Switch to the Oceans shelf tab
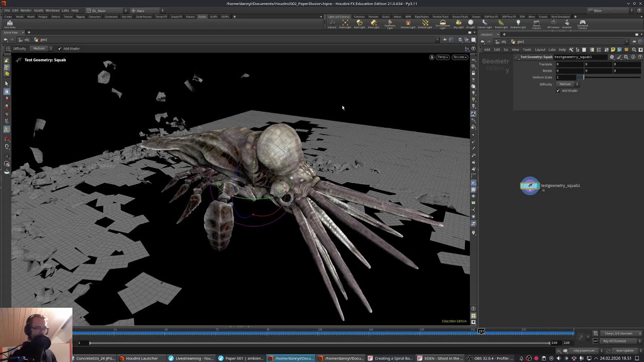644x362 pixels. point(476,17)
